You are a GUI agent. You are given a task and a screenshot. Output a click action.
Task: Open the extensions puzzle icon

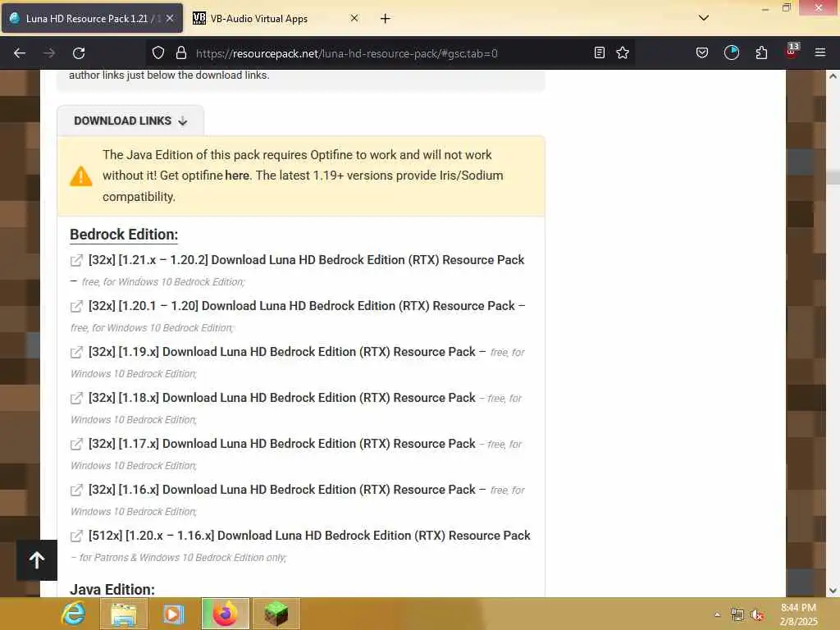[x=761, y=52]
